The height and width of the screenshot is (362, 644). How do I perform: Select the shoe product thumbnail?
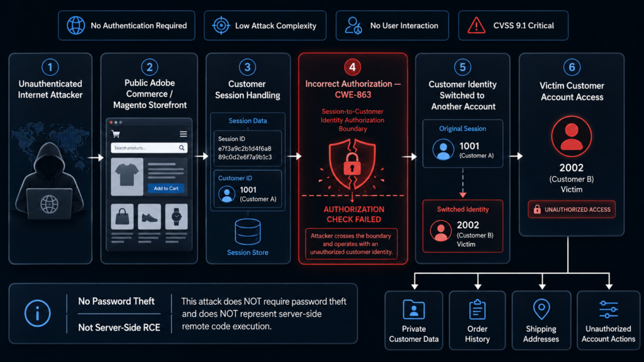pos(149,217)
